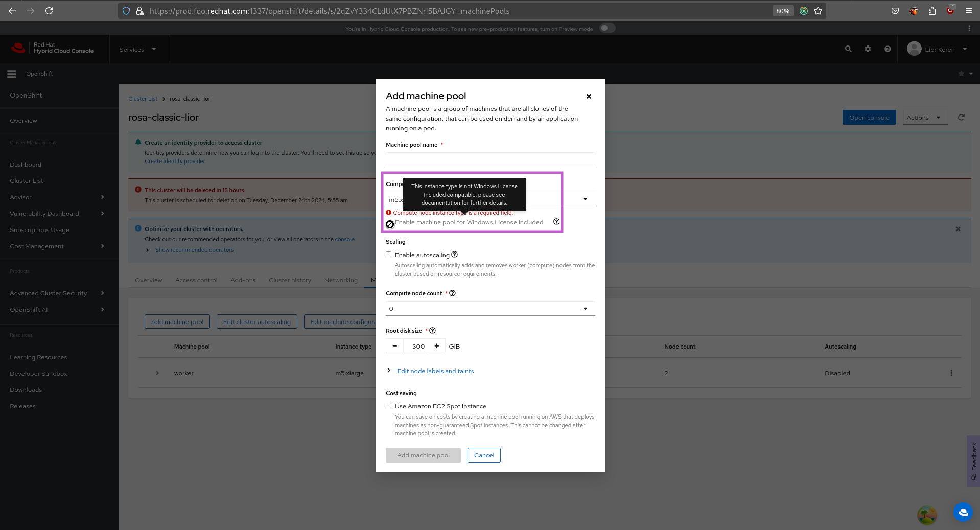980x530 pixels.
Task: Open Downloads in the sidebar
Action: [26, 390]
